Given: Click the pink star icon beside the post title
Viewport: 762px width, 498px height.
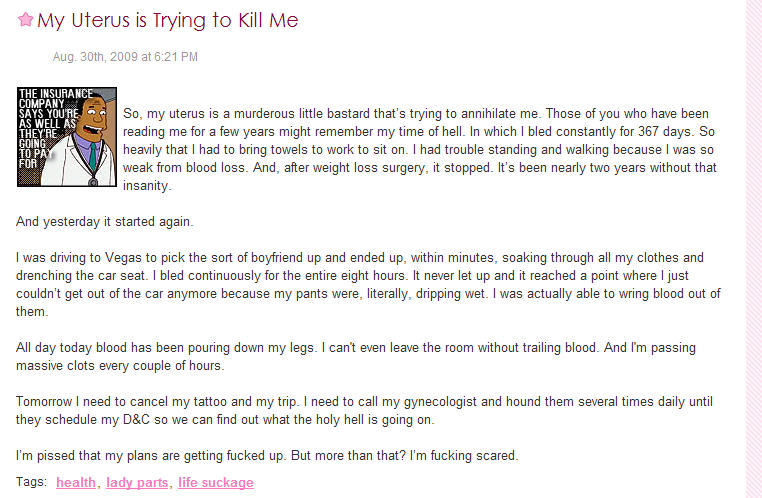Looking at the screenshot, I should coord(25,20).
